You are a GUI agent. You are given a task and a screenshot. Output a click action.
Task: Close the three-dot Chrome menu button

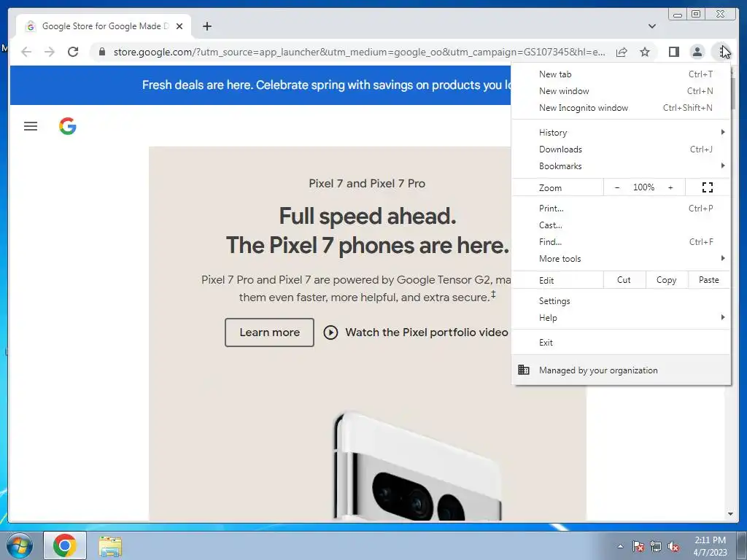721,52
